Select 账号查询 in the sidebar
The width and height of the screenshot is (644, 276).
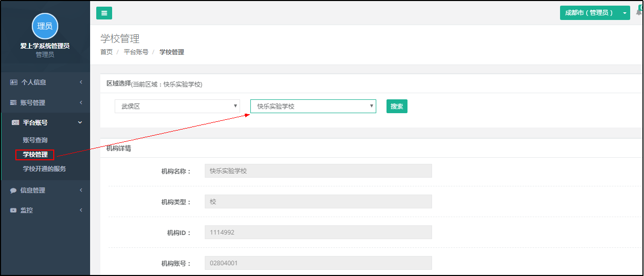tap(35, 140)
